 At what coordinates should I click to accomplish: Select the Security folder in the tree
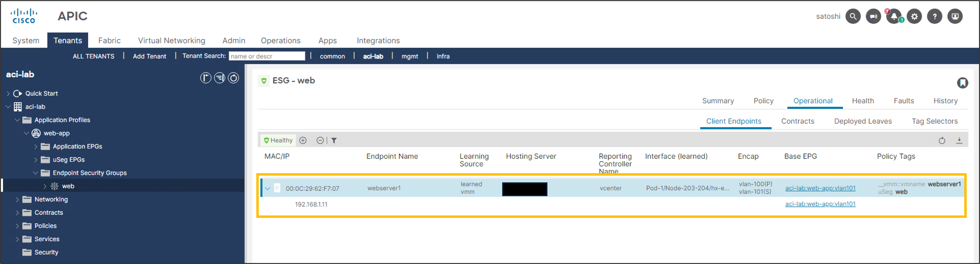click(x=46, y=253)
